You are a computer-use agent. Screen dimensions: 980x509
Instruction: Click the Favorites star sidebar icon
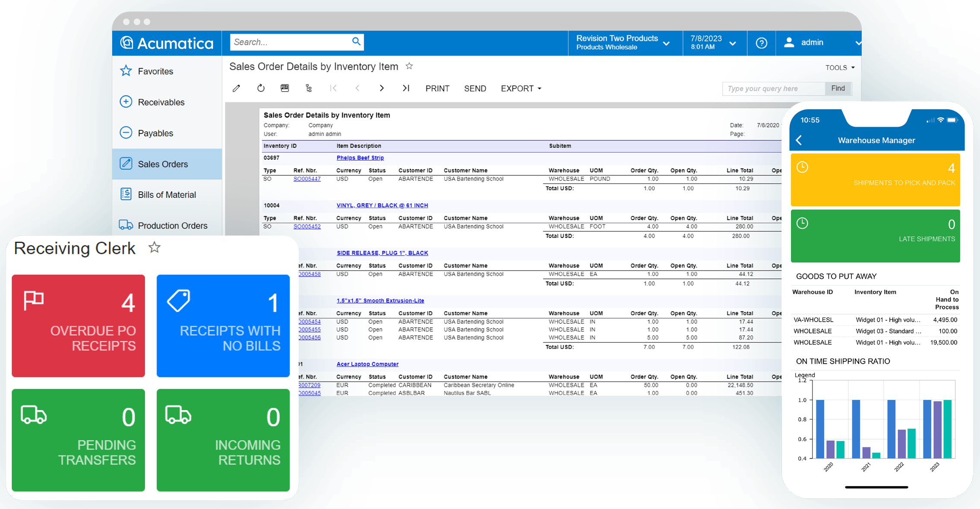coord(126,71)
